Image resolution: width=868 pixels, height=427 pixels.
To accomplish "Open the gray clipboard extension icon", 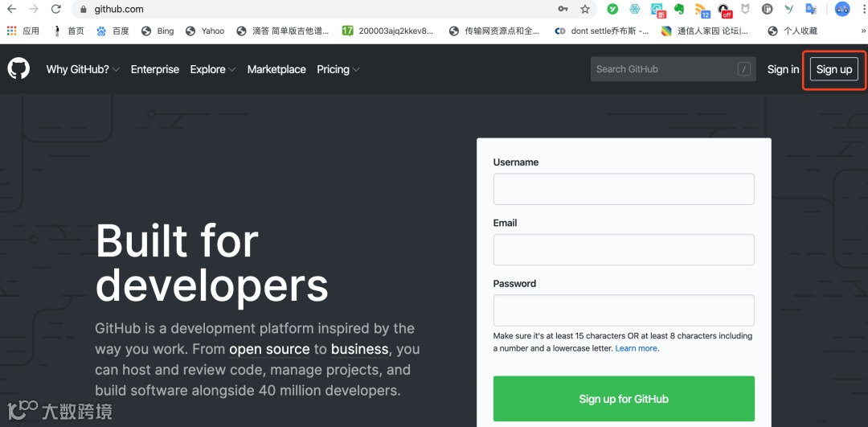I will [768, 9].
